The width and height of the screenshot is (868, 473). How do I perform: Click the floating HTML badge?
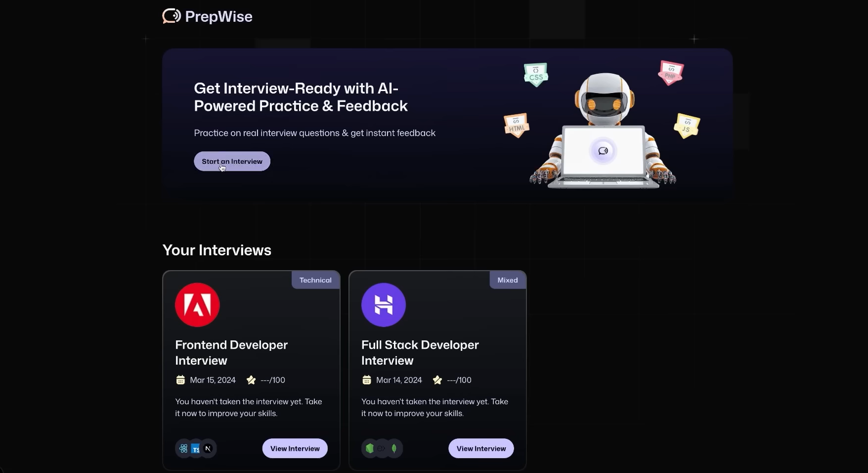coord(517,126)
